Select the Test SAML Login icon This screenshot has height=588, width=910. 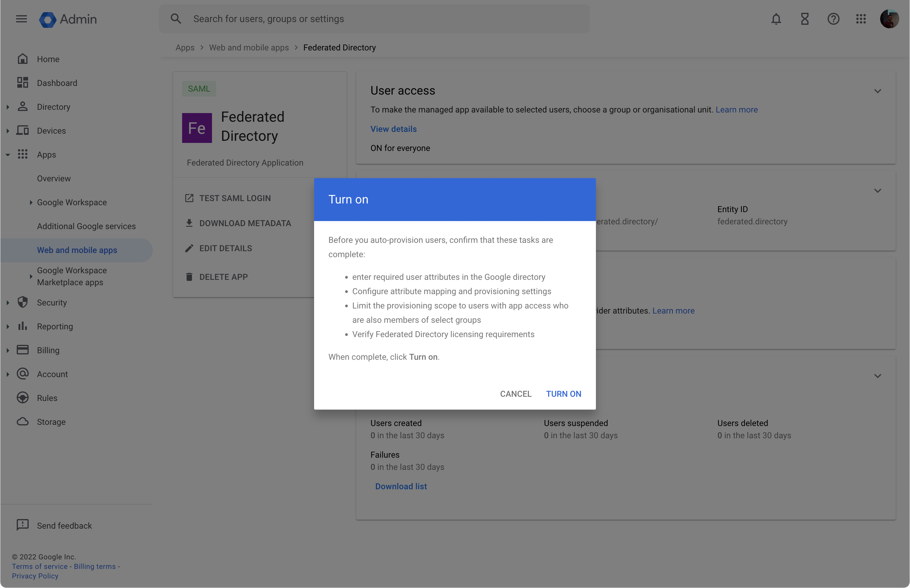[x=190, y=198]
